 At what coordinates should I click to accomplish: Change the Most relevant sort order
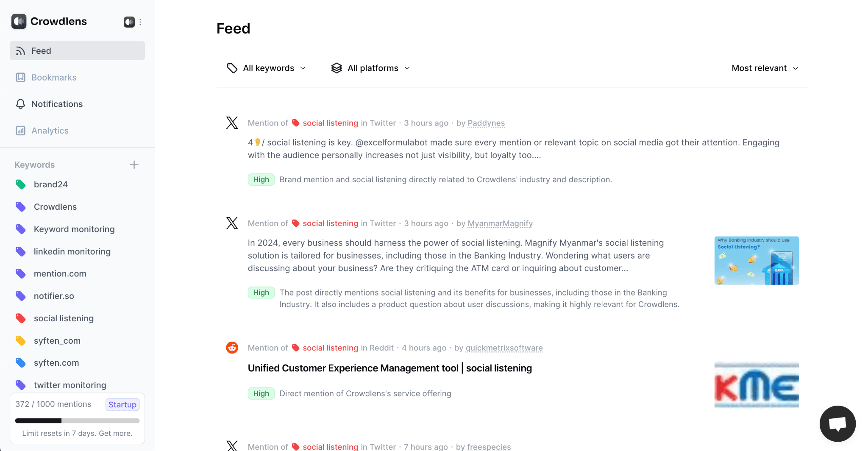coord(765,68)
